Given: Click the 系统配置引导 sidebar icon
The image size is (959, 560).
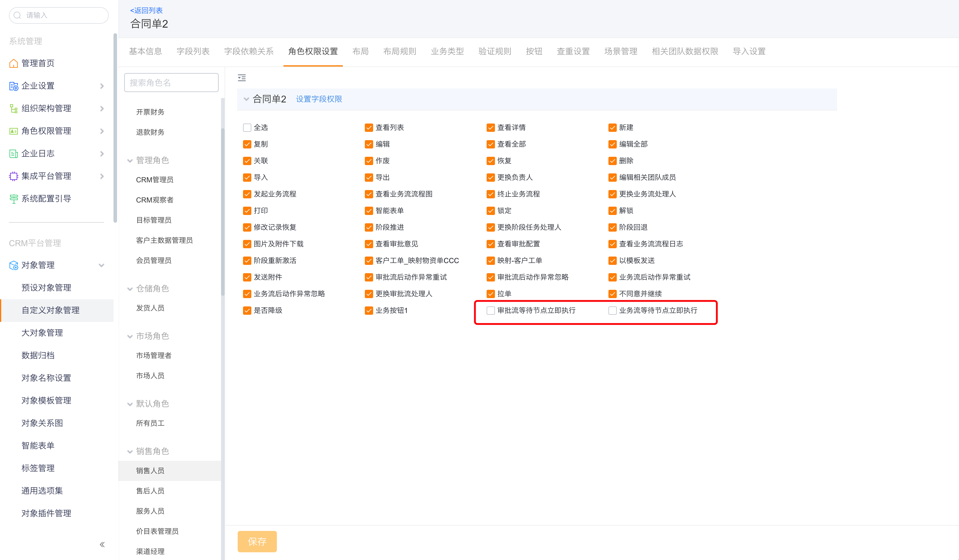Looking at the screenshot, I should click(x=13, y=198).
